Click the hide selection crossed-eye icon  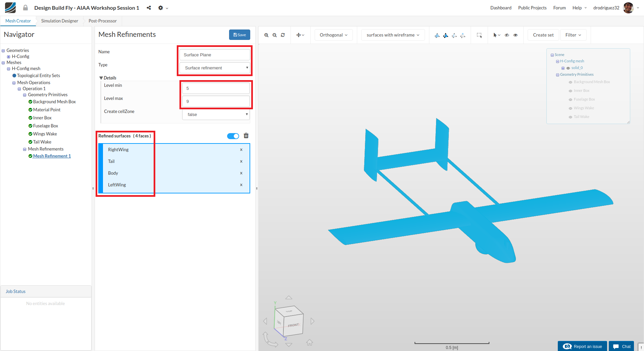[507, 35]
